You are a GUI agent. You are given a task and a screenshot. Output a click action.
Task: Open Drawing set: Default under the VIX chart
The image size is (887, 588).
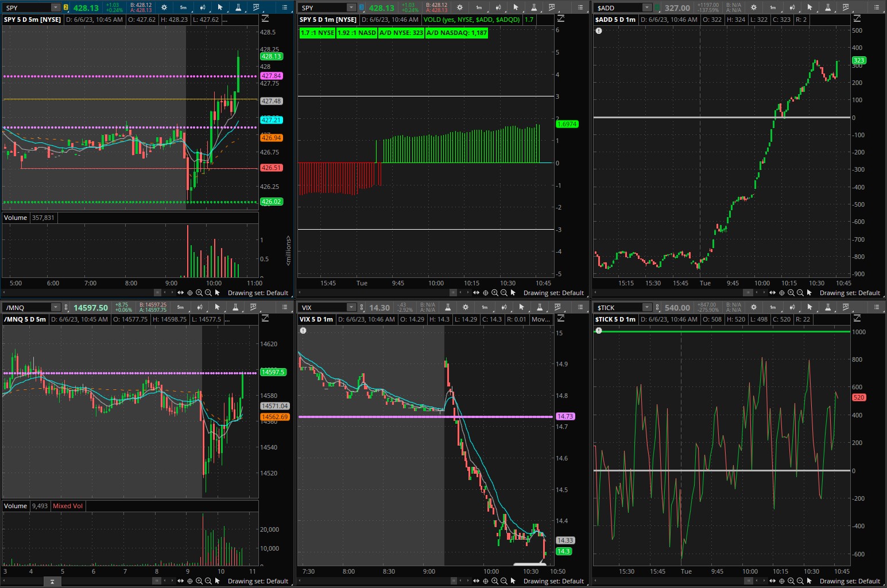point(553,581)
